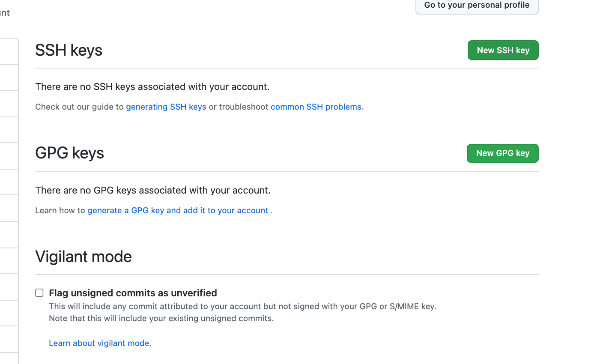
Task: Open the generating SSH keys guide link
Action: pyautogui.click(x=166, y=107)
